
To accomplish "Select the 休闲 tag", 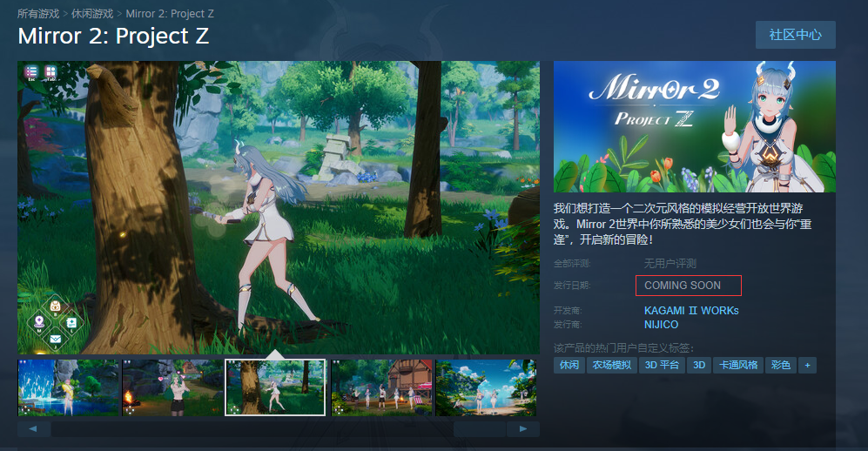I will (569, 365).
